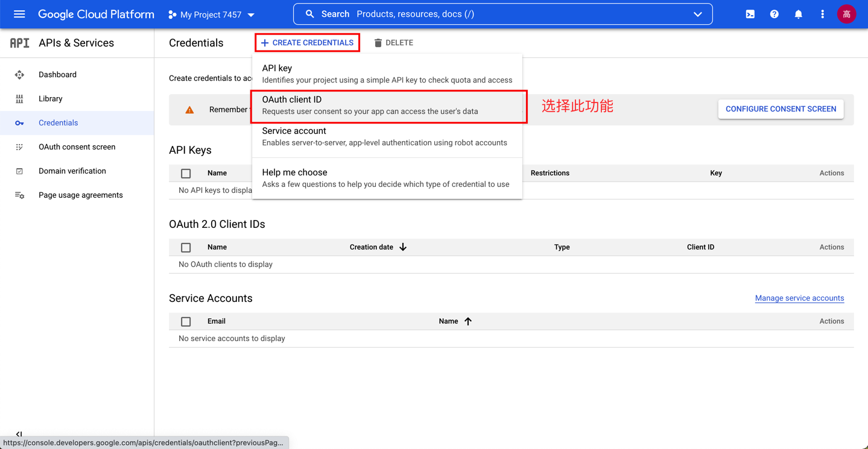868x449 pixels.
Task: Click Google Cloud Platform logo text
Action: 96,14
